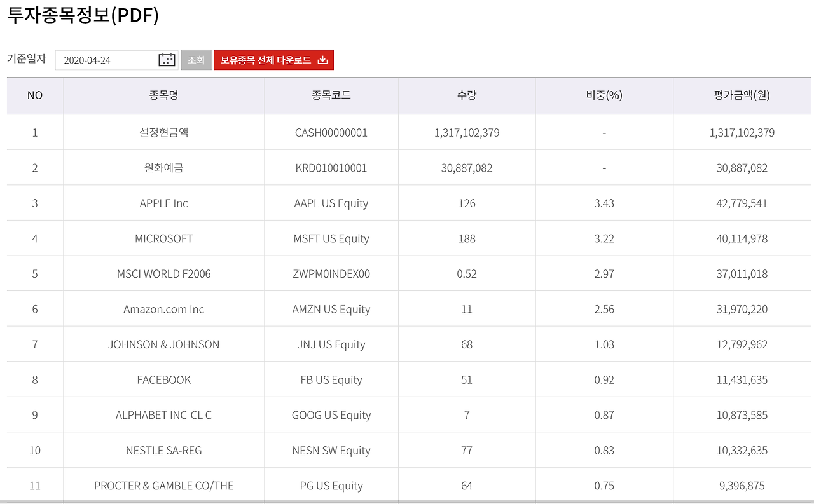Screen dimensions: 814x504
Task: Click the 조회 search button
Action: [x=196, y=60]
